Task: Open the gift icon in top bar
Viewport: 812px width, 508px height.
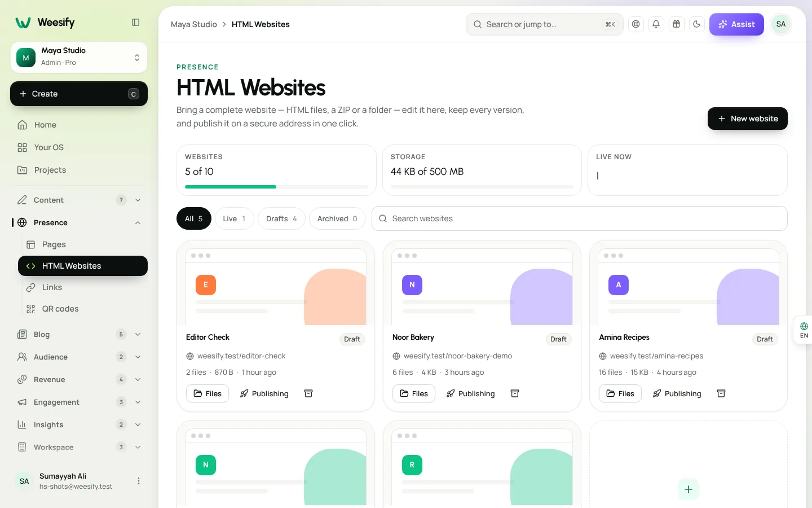Action: tap(677, 24)
